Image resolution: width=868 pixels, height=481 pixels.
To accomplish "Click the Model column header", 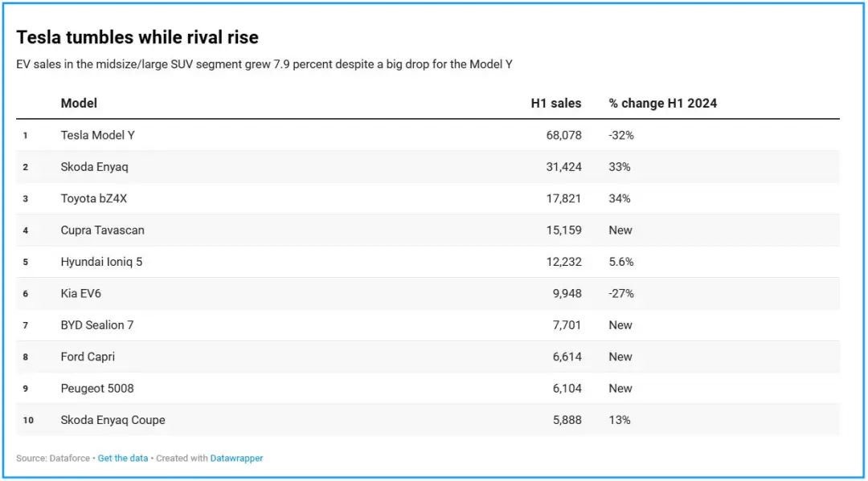I will [x=79, y=103].
